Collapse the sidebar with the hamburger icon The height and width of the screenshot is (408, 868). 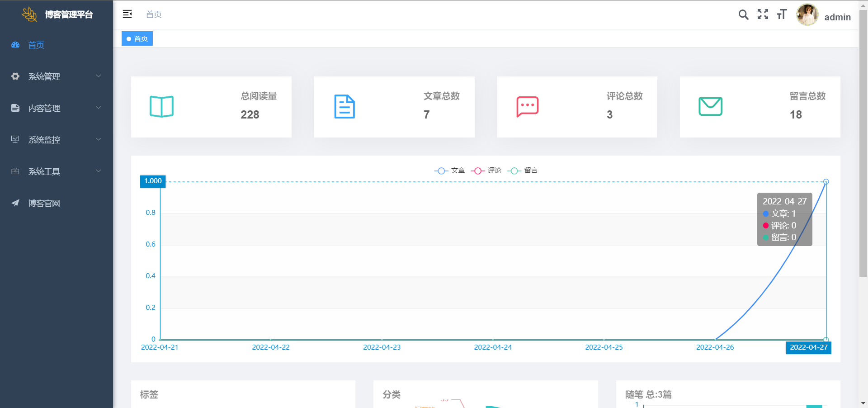(127, 14)
